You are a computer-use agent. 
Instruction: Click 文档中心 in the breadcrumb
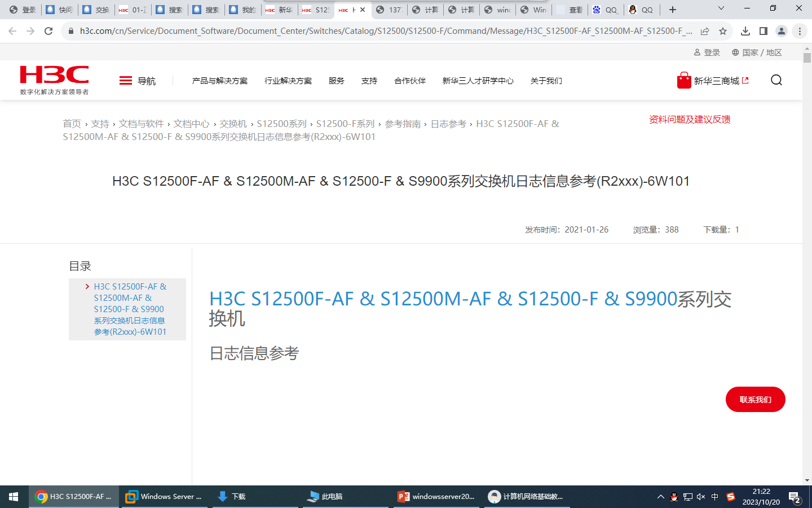[191, 124]
